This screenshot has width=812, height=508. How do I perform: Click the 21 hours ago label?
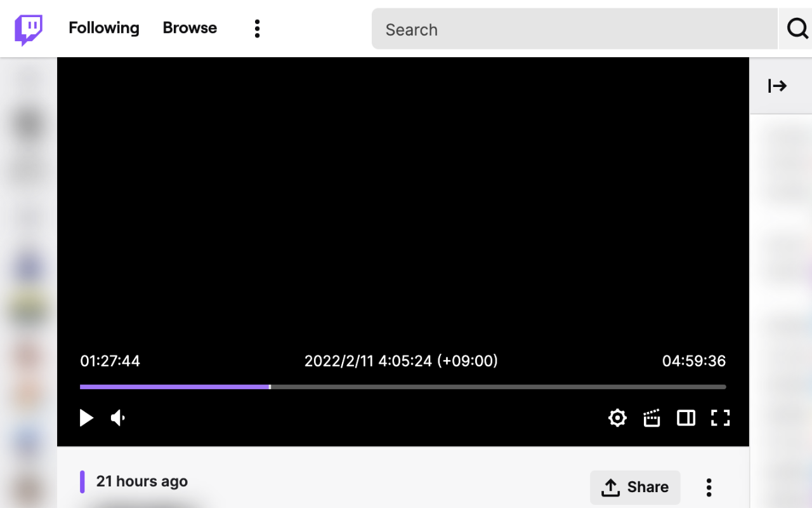(141, 481)
